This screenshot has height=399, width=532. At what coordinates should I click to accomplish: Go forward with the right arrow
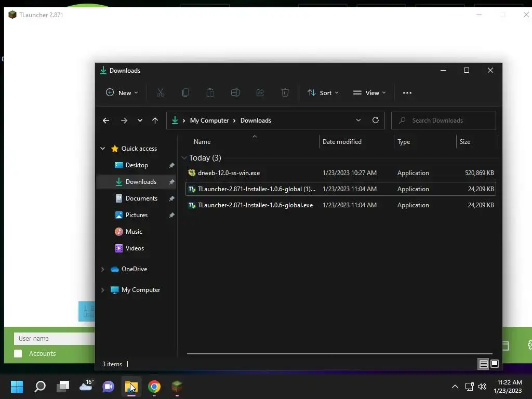[x=124, y=121]
